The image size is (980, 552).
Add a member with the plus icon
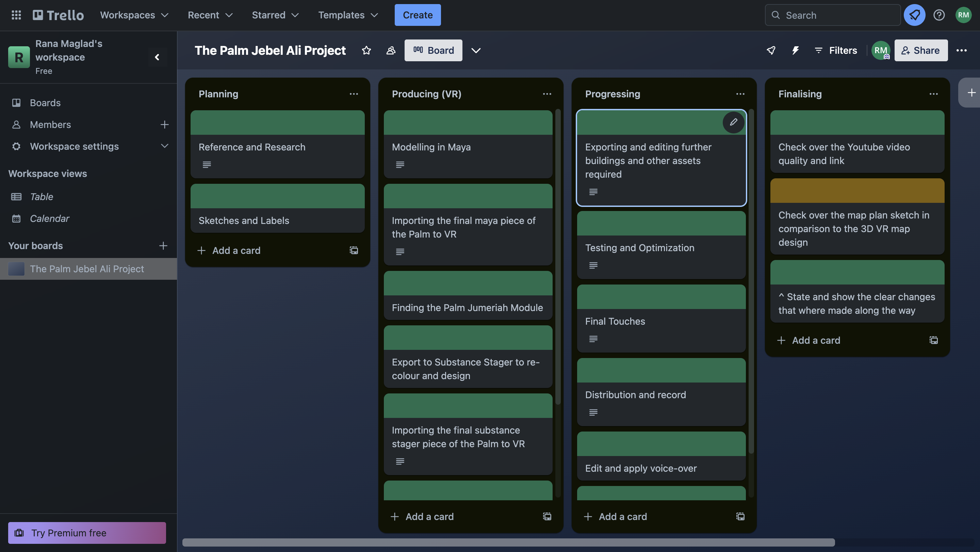pos(164,125)
